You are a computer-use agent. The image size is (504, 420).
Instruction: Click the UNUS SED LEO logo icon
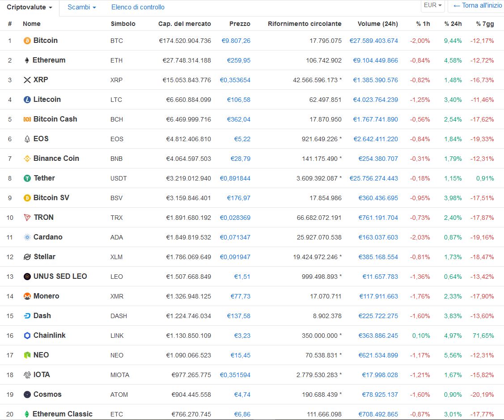pos(27,277)
